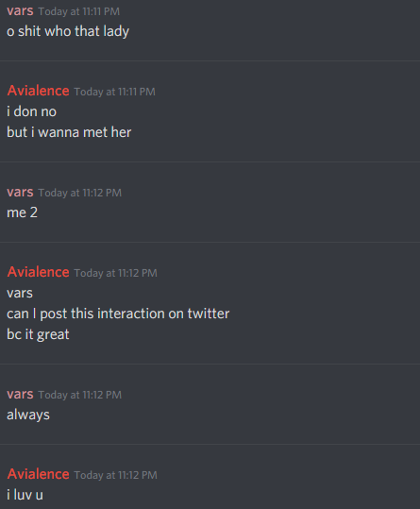Click Avialence username above "vars" message

39,272
